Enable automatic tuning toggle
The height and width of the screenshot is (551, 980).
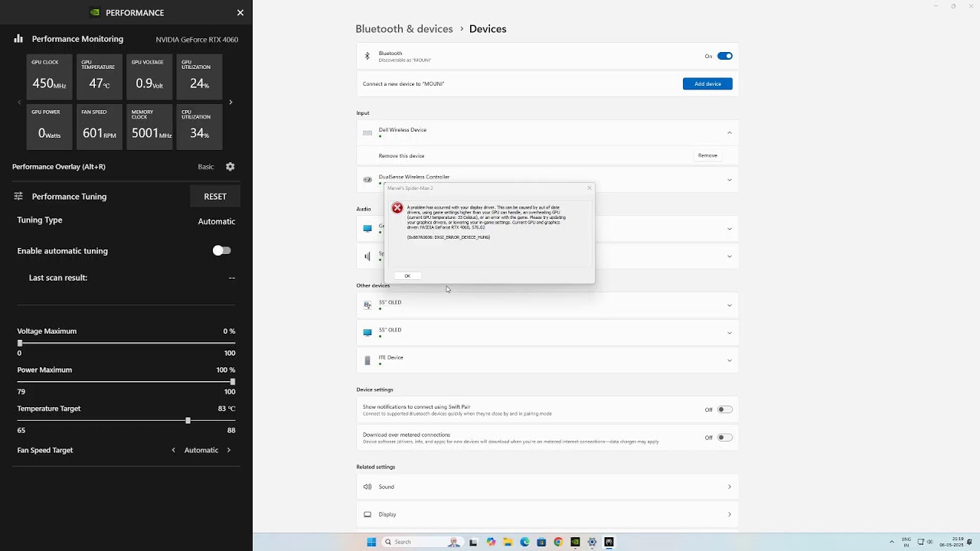tap(221, 250)
